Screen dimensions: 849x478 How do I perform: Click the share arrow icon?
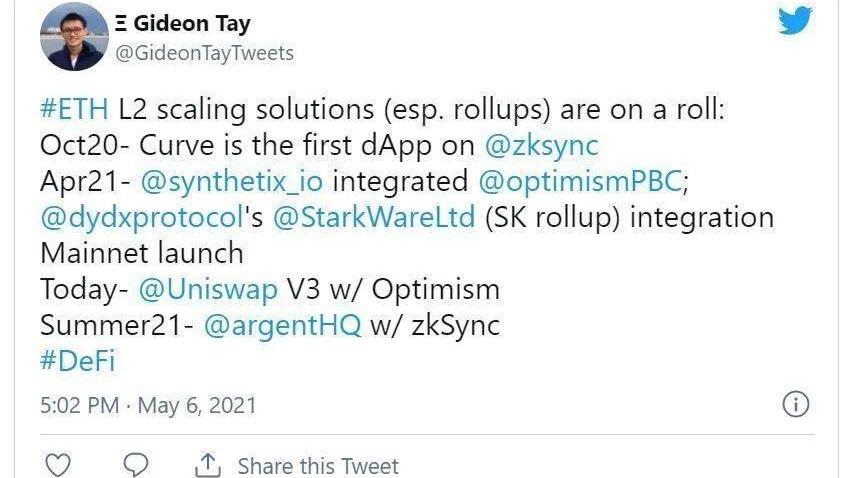tap(208, 465)
